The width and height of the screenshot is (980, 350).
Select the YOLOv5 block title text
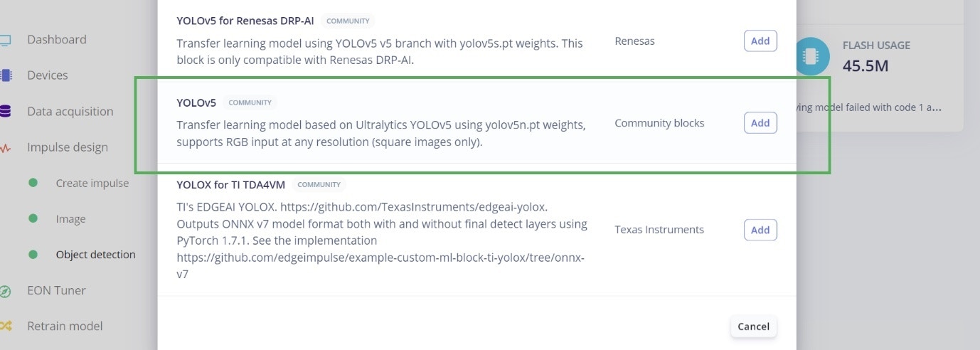(x=196, y=102)
